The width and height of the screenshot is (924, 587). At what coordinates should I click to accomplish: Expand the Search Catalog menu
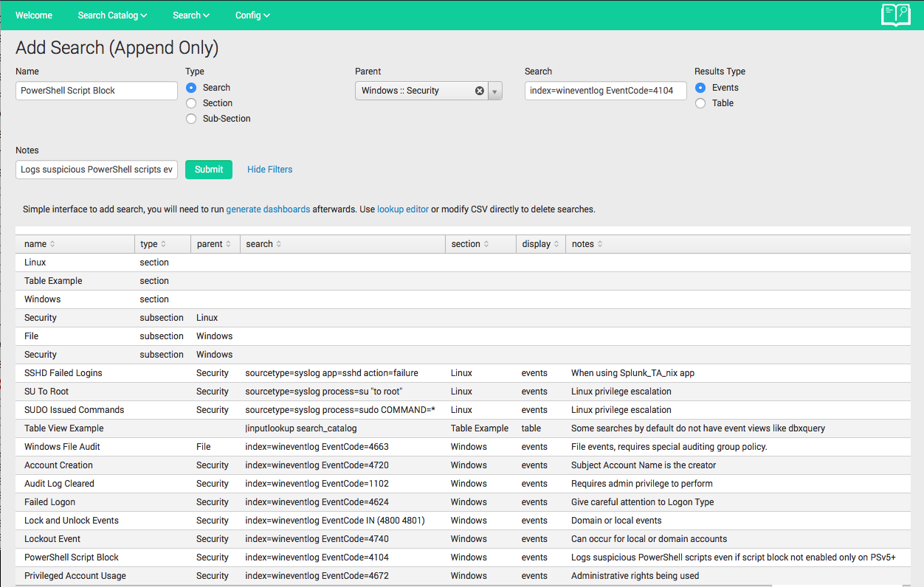click(x=111, y=15)
